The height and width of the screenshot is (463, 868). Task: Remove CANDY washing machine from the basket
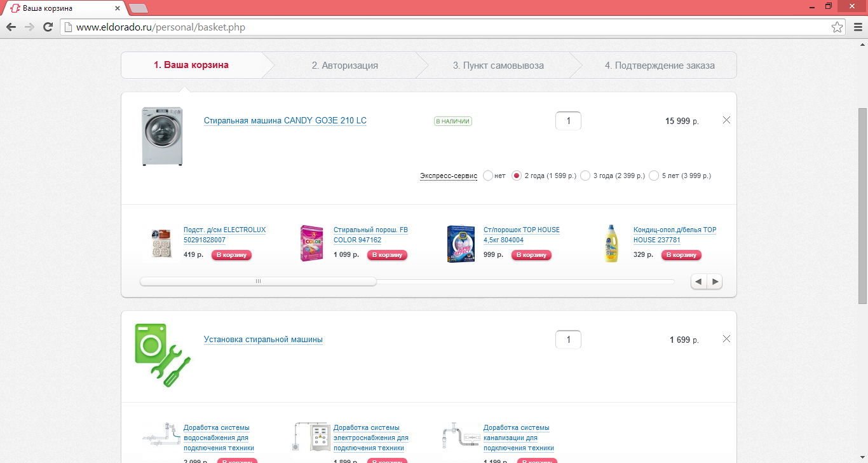[x=726, y=120]
